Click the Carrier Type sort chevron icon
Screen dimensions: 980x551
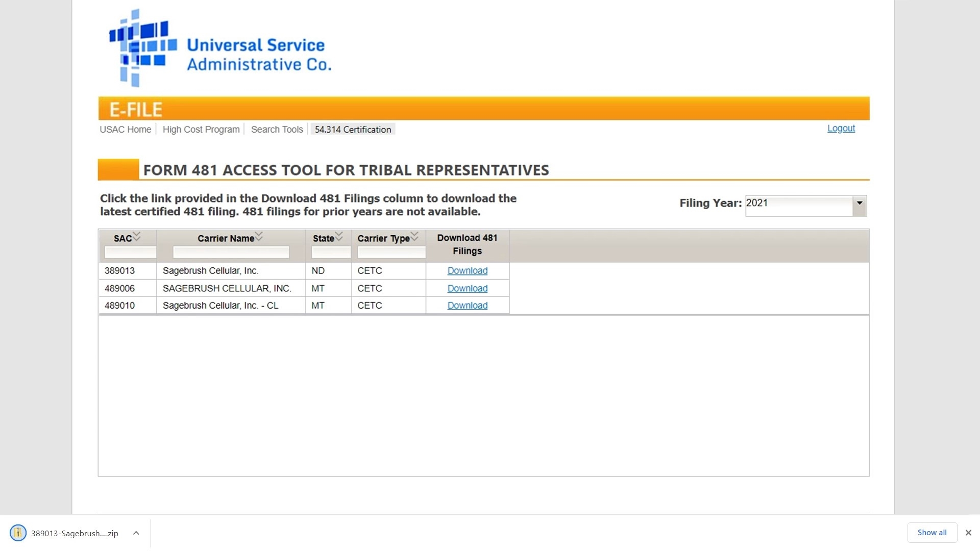[414, 236]
